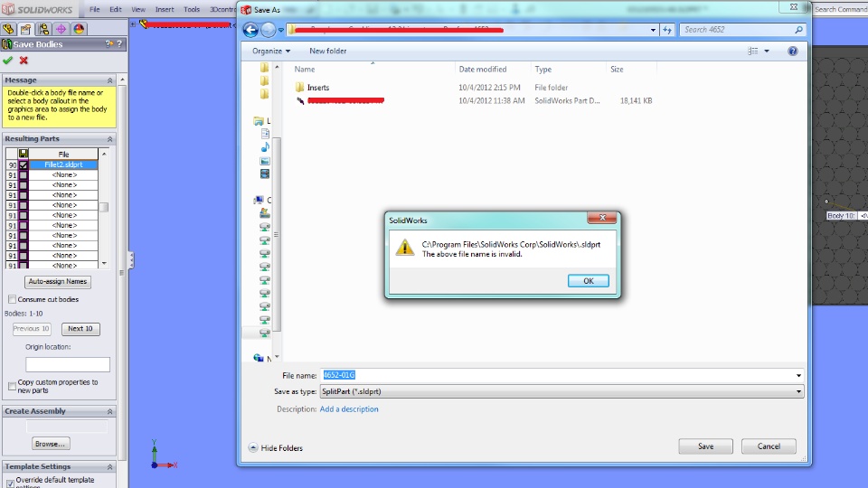Screen dimensions: 868x488
Task: Click Browse in Create Assembly section
Action: pyautogui.click(x=51, y=444)
